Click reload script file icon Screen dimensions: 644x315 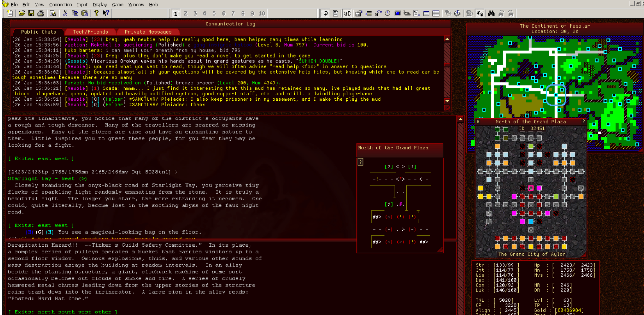(457, 13)
